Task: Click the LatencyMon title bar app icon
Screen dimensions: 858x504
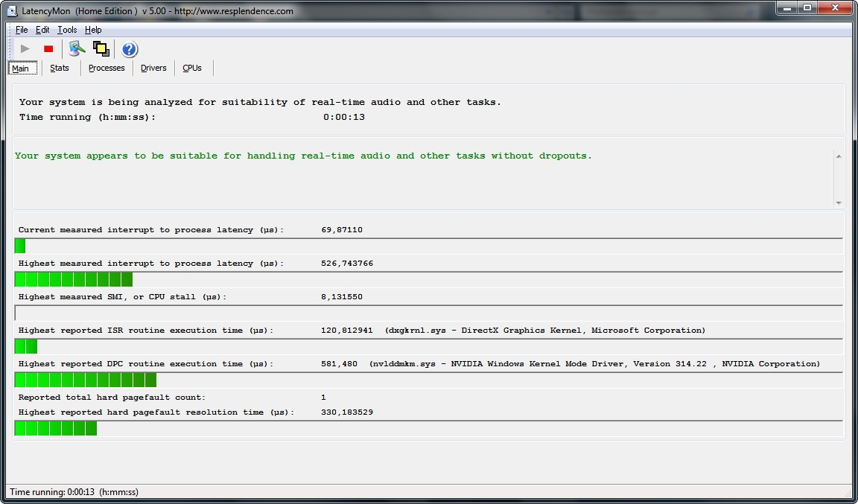Action: coord(12,11)
